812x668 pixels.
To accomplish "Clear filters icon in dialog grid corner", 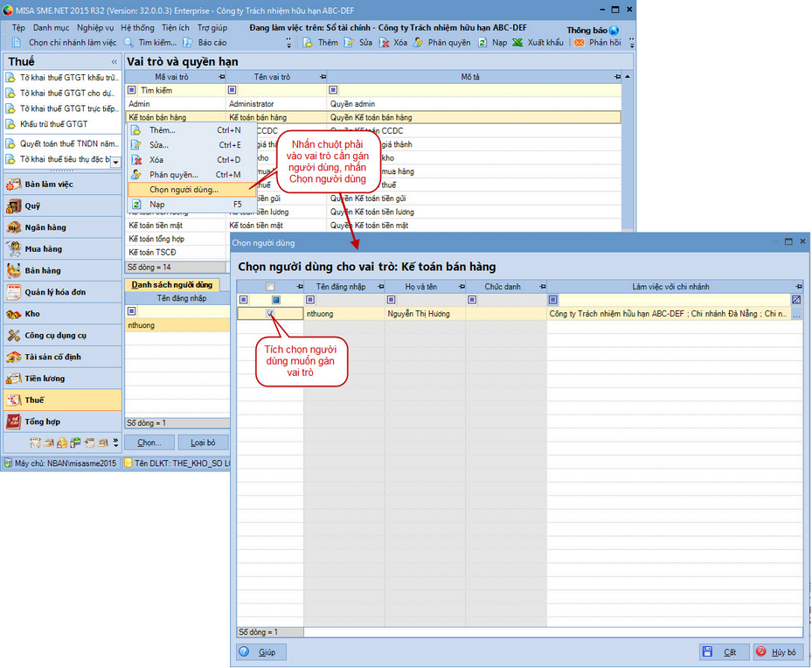I will (x=796, y=299).
